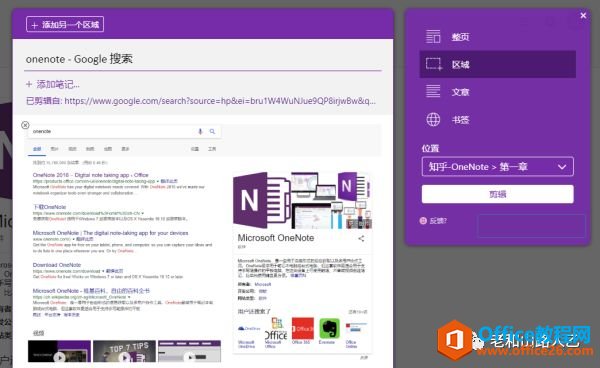Screen dimensions: 600x368
Task: Click the bookmark globe icon
Action: coord(433,119)
